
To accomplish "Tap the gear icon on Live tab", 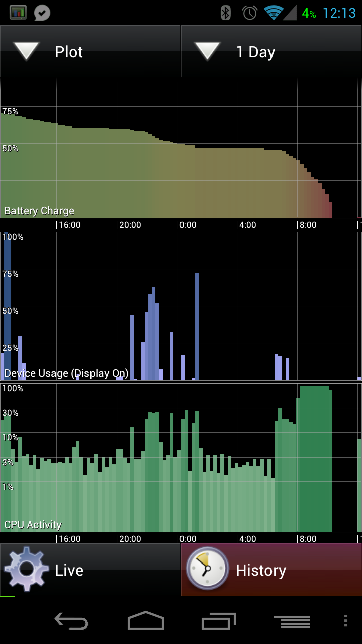I will (26, 569).
